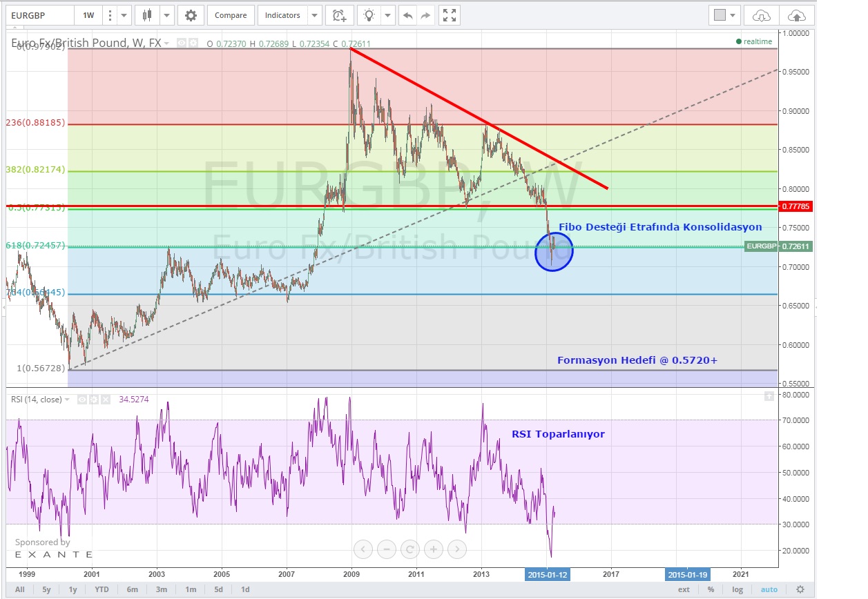Open the chart style dropdown arrow
868x599 pixels.
pos(166,15)
